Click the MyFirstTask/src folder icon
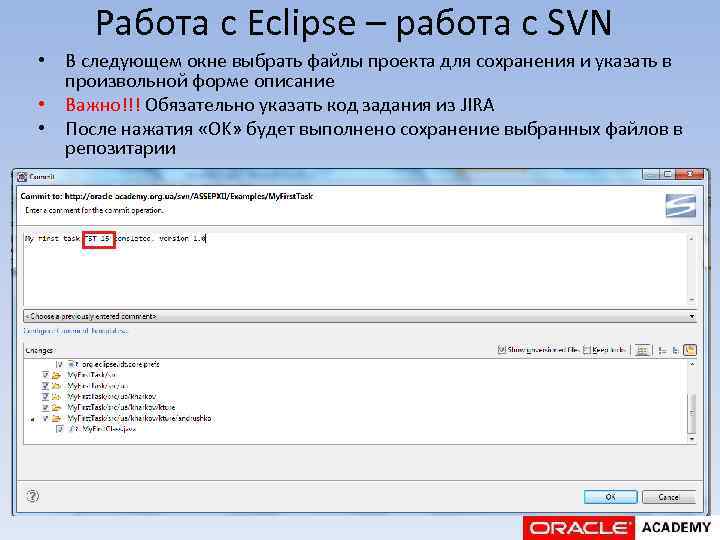This screenshot has height=540, width=720. (x=56, y=375)
